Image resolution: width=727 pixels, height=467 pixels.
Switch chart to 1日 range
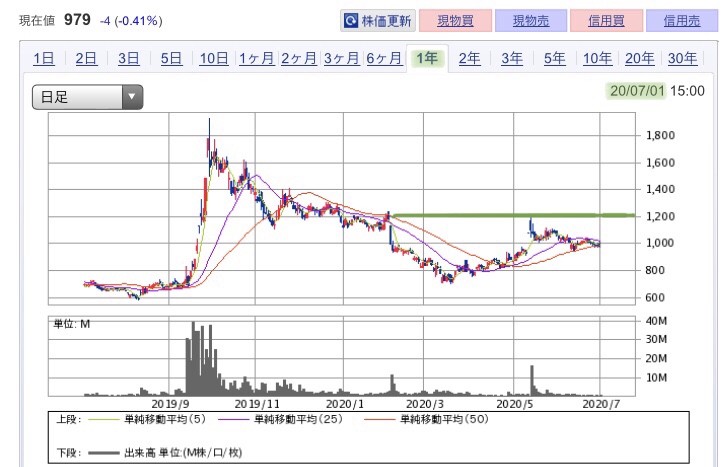[44, 58]
